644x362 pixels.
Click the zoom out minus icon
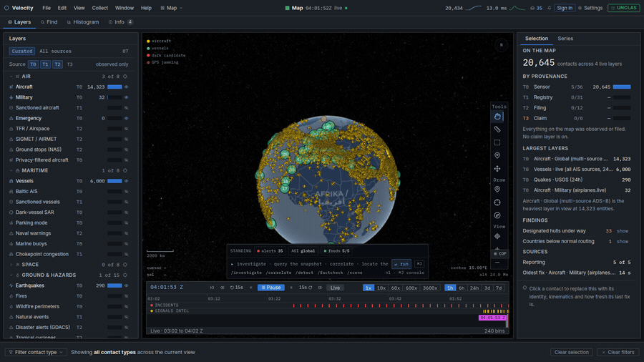click(497, 263)
